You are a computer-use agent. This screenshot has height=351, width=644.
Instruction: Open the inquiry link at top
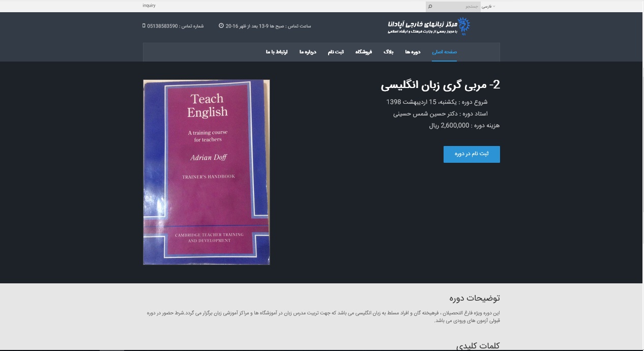(x=149, y=6)
